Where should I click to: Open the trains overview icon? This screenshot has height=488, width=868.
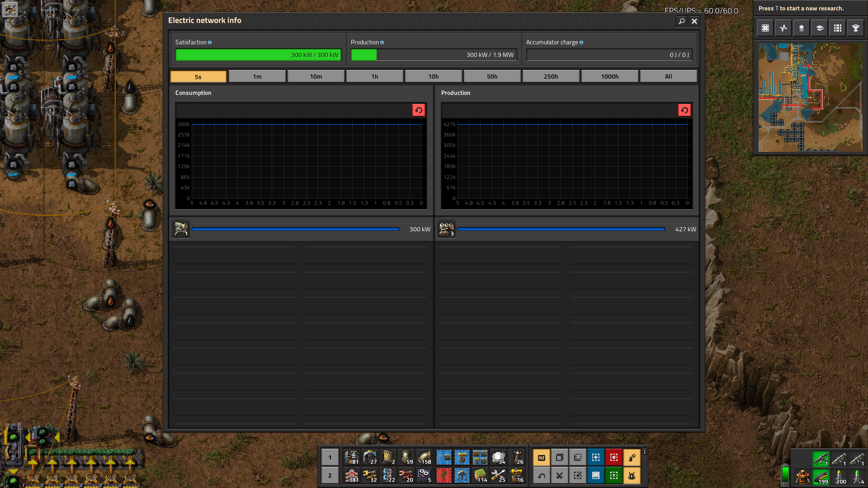pyautogui.click(x=838, y=28)
